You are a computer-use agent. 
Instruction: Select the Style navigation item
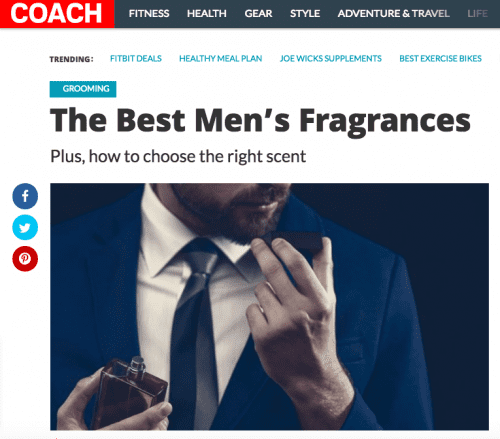coord(305,14)
